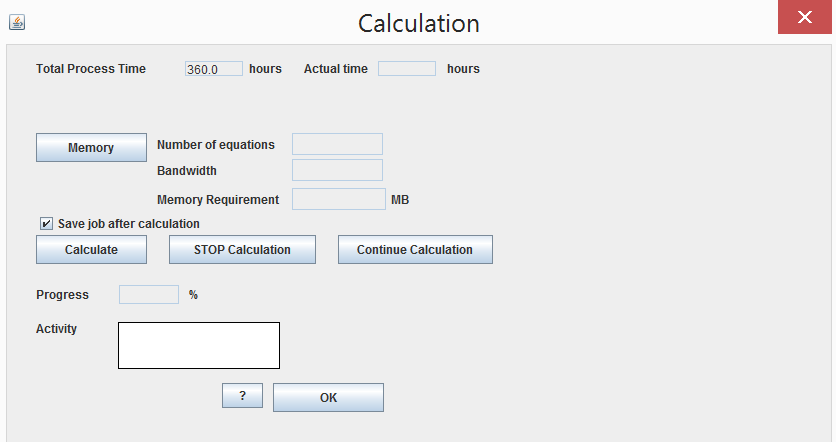Click the Calculation window title
Image resolution: width=836 pixels, height=442 pixels.
[419, 23]
